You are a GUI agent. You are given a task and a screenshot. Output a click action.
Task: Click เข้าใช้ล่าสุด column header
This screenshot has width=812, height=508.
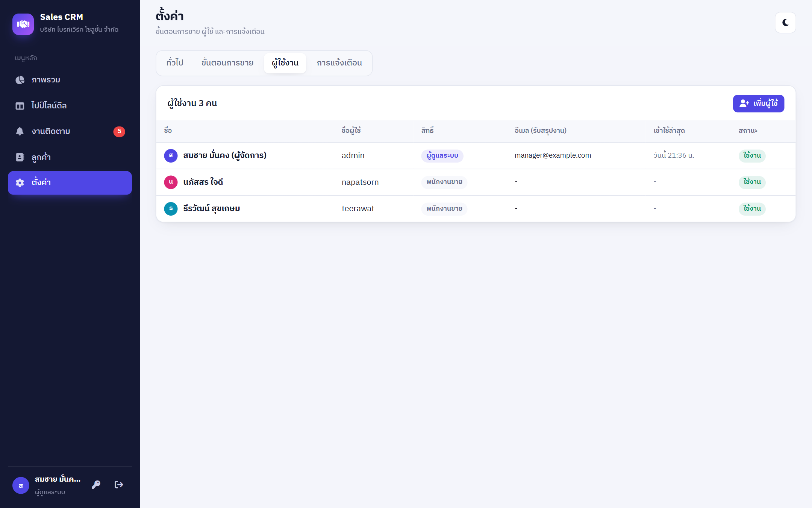tap(669, 131)
